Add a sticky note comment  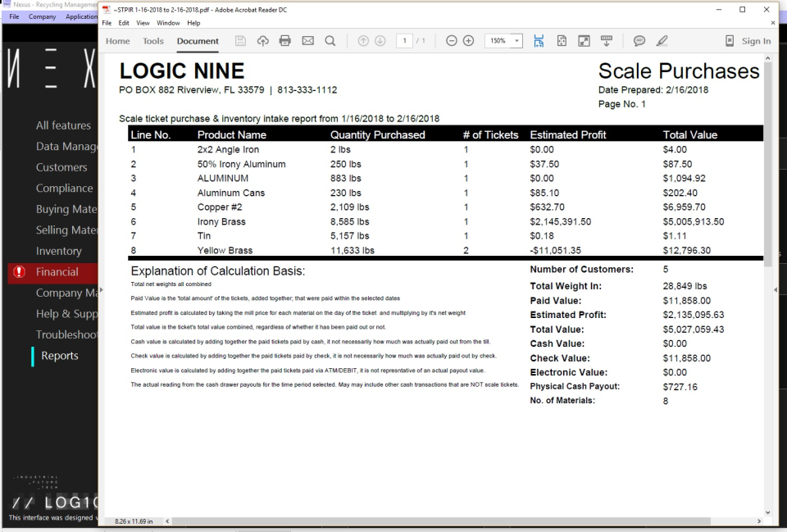638,41
